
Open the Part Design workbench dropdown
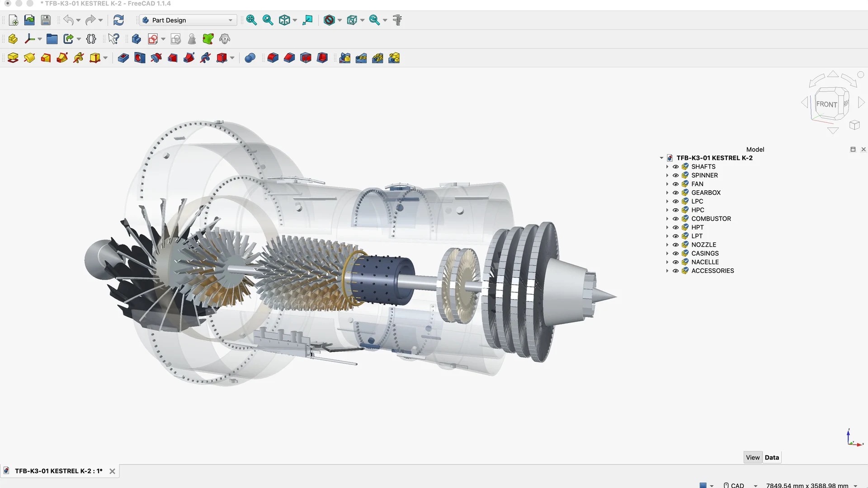[189, 20]
